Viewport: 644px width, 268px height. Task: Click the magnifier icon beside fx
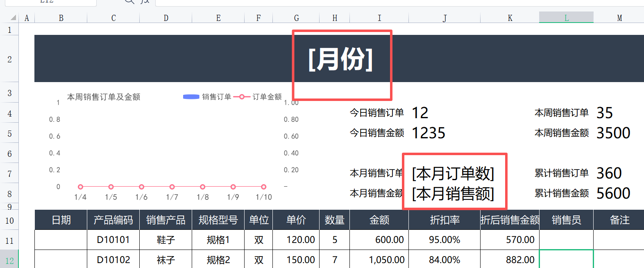(x=129, y=2)
